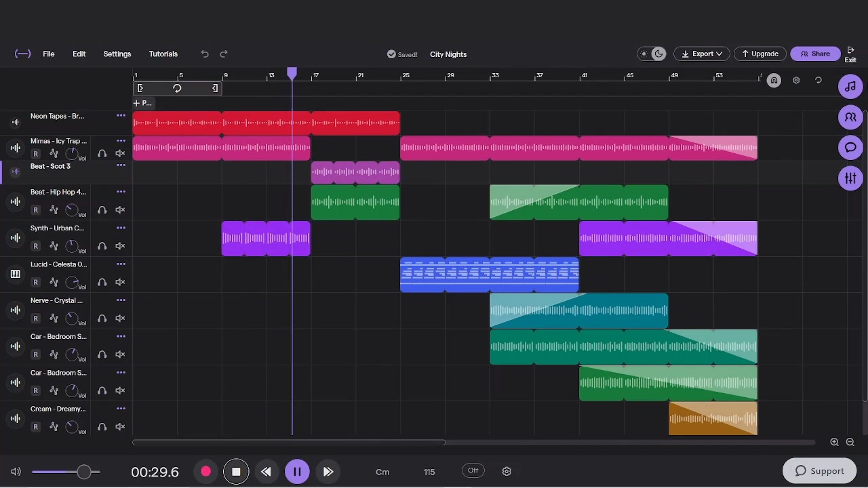Open Lucid - Celesta track options menu
The image size is (868, 488).
(x=121, y=264)
